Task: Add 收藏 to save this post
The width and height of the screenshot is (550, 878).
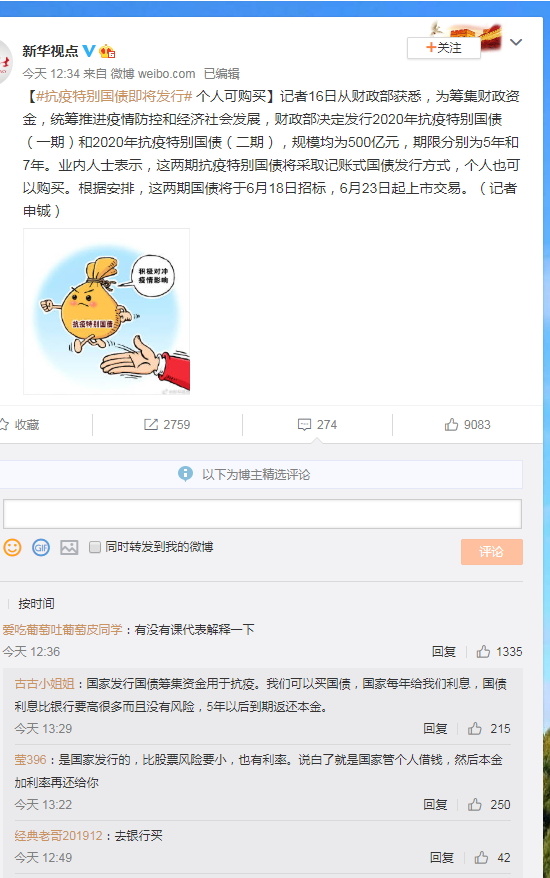Action: [x=20, y=424]
